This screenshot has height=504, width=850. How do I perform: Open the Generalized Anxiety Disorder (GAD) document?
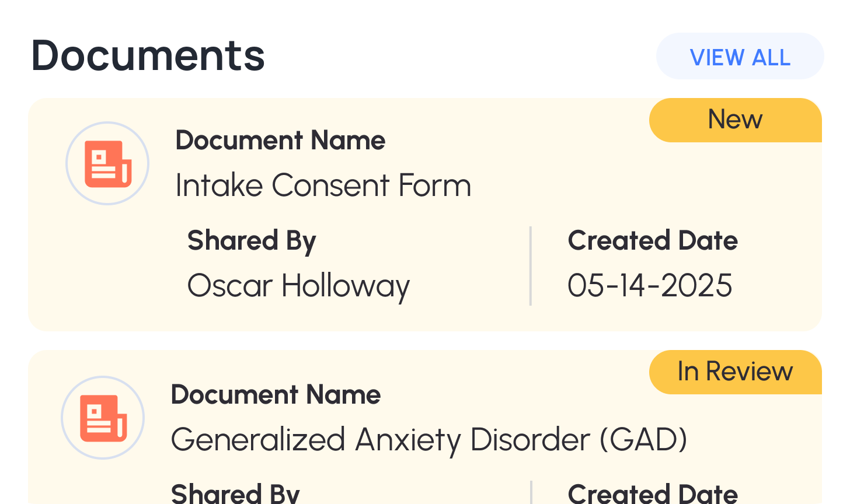[429, 440]
